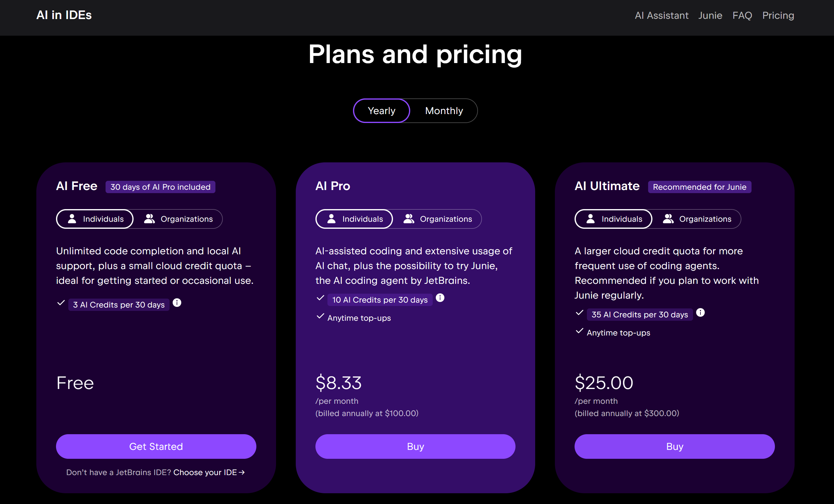Click the group icon in AI Ultimate card
The image size is (834, 504).
click(668, 219)
